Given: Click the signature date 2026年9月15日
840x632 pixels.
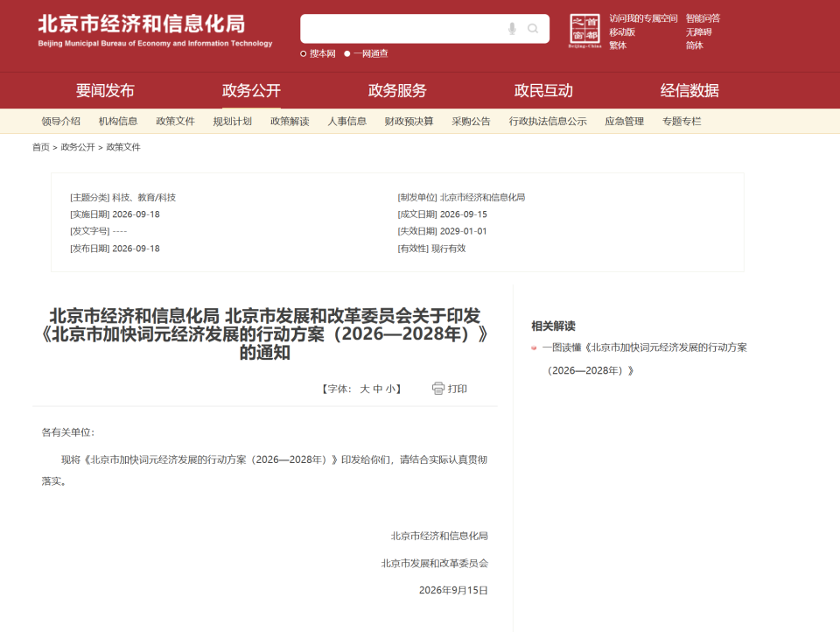Looking at the screenshot, I should (453, 590).
